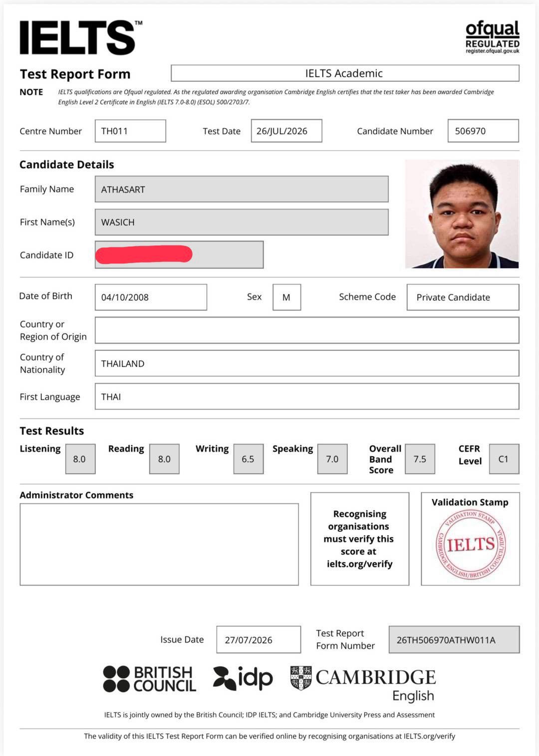Click the Overall Band Score 7.5

pos(420,459)
